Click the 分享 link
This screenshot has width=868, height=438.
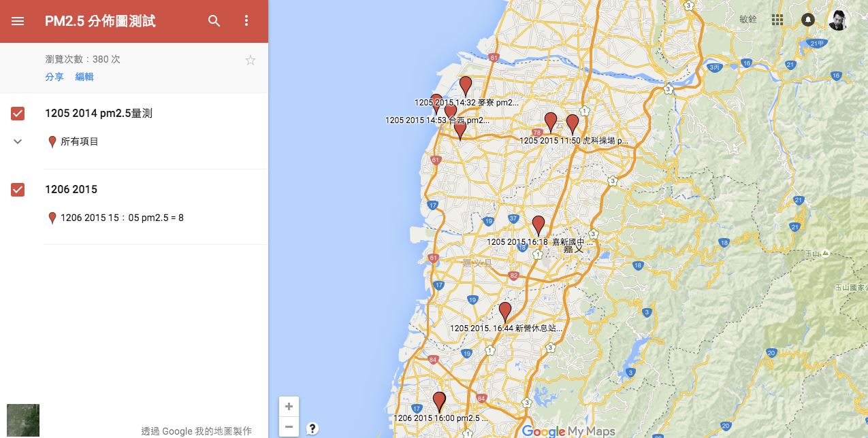pyautogui.click(x=54, y=77)
